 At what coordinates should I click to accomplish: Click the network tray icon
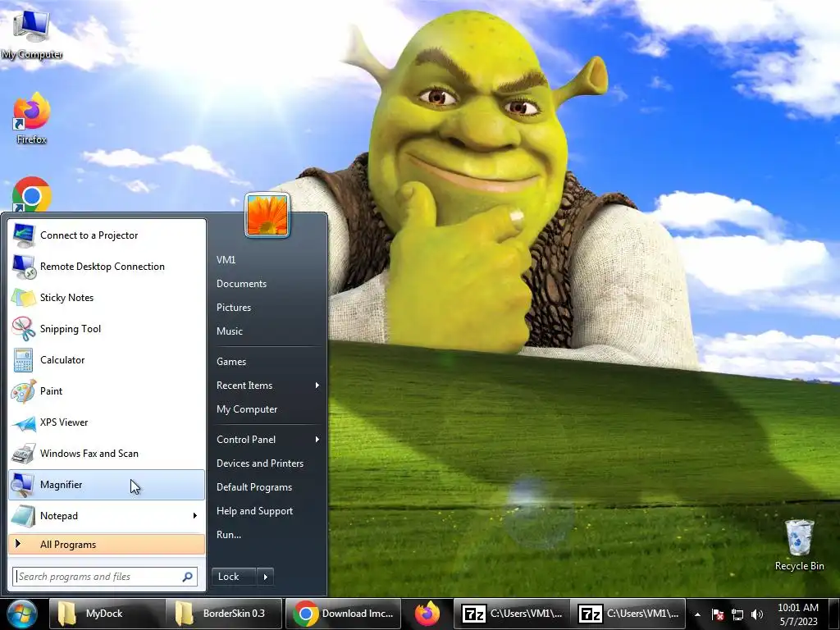(737, 614)
